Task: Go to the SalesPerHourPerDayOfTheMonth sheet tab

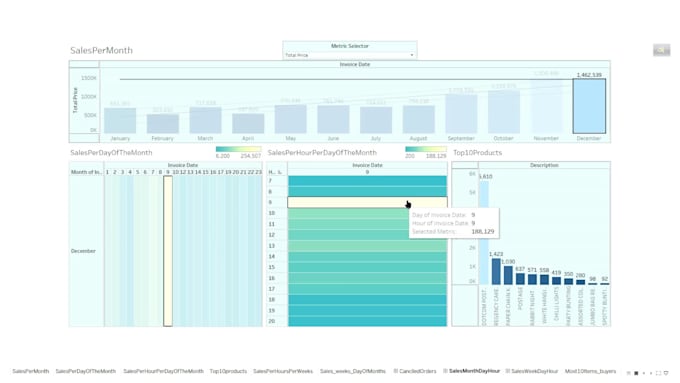Action: point(163,371)
